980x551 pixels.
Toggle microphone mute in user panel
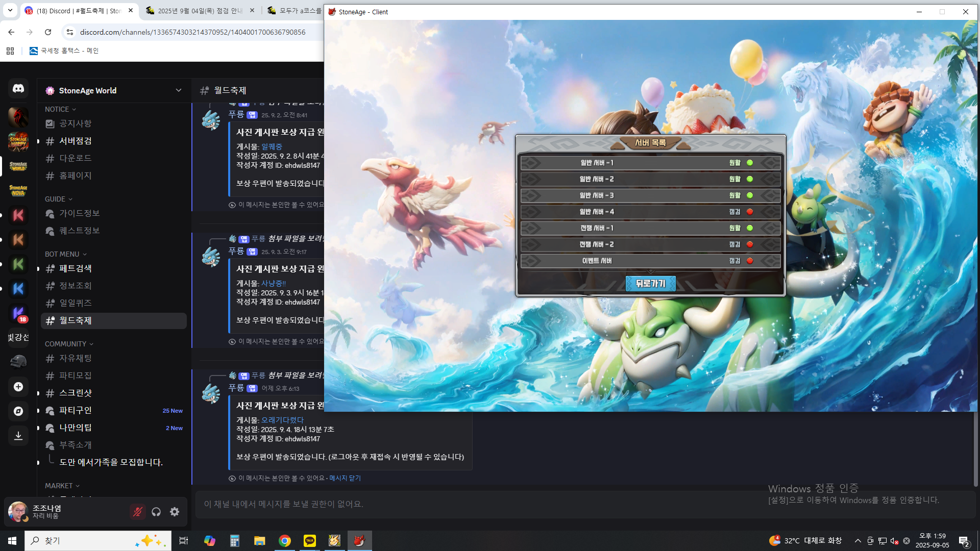137,512
